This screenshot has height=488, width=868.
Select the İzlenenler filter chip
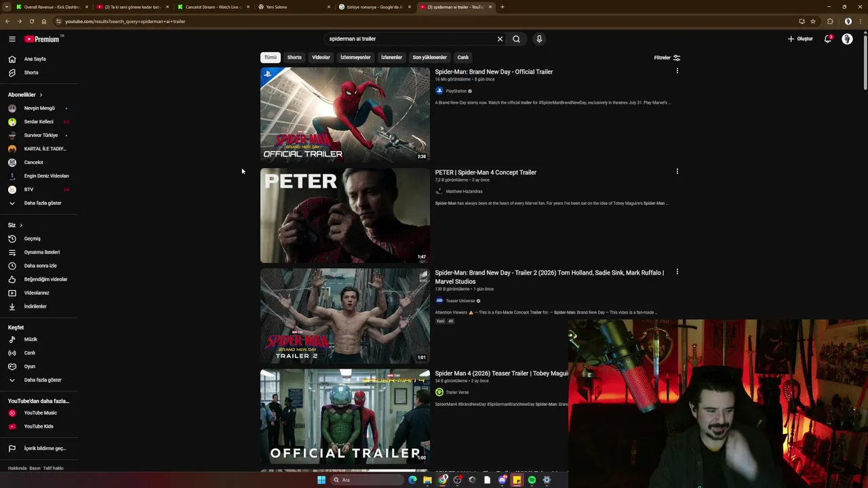[391, 58]
